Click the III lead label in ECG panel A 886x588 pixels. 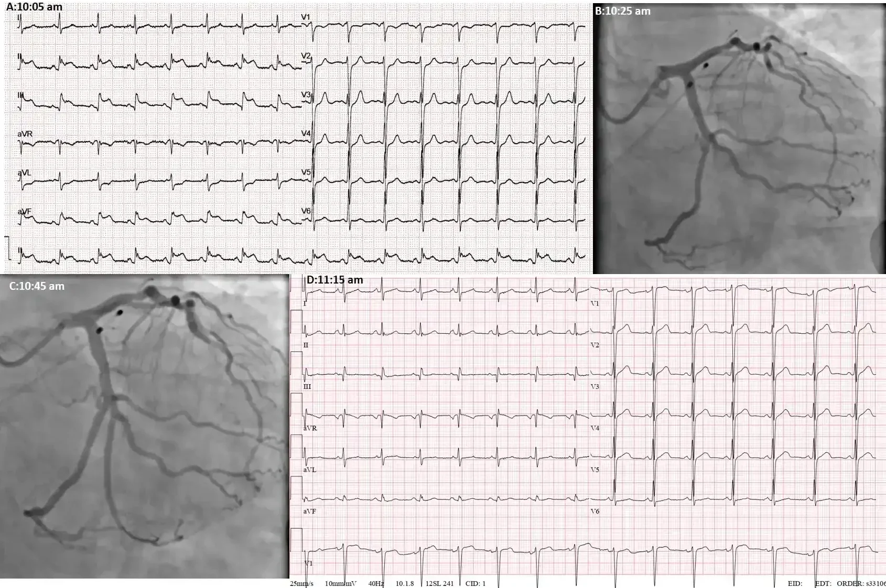[x=21, y=95]
